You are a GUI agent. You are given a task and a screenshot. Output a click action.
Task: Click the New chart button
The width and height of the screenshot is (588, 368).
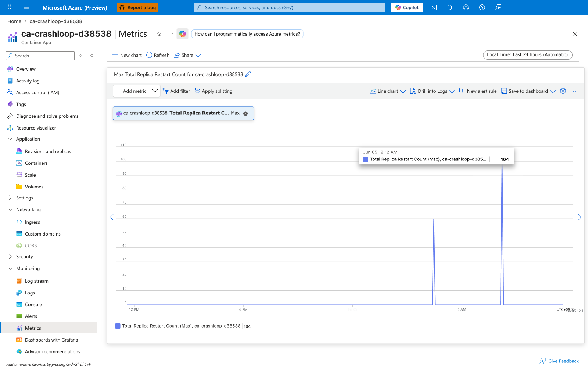(x=127, y=55)
